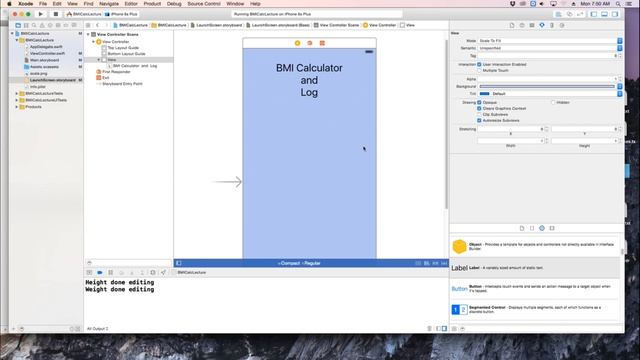This screenshot has width=640, height=360.
Task: Collapse the View Controller Scene disclosure triangle
Action: (88, 35)
